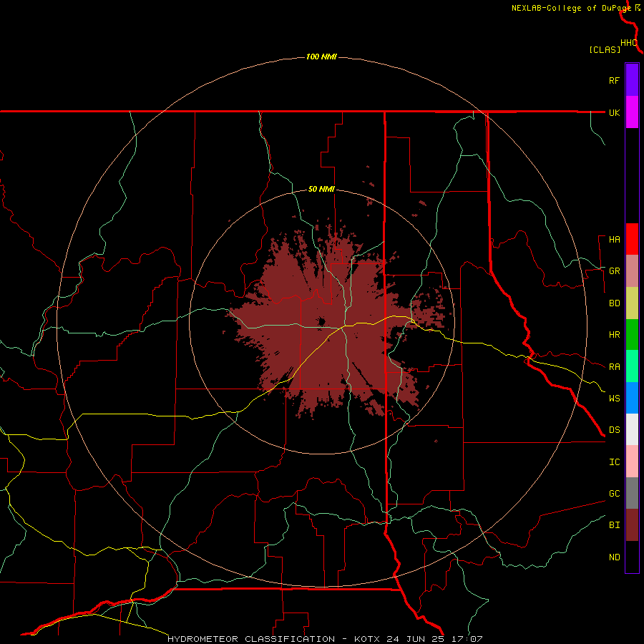The width and height of the screenshot is (644, 644).
Task: Click the BD legend label
Action: 614,303
